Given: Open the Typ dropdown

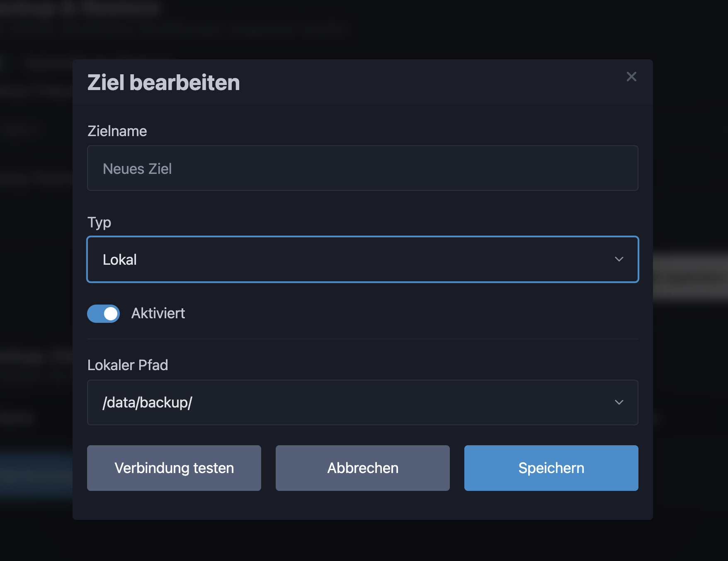Looking at the screenshot, I should tap(362, 259).
